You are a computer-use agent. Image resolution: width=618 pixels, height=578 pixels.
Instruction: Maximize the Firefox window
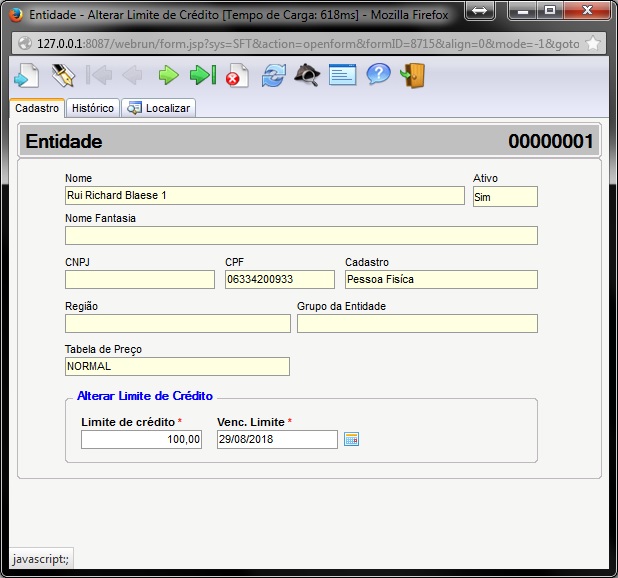pyautogui.click(x=550, y=10)
